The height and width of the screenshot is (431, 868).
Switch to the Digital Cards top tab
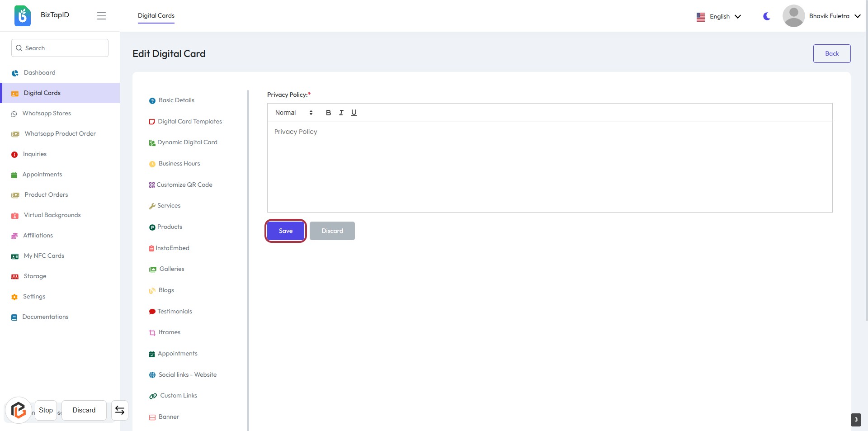point(156,15)
